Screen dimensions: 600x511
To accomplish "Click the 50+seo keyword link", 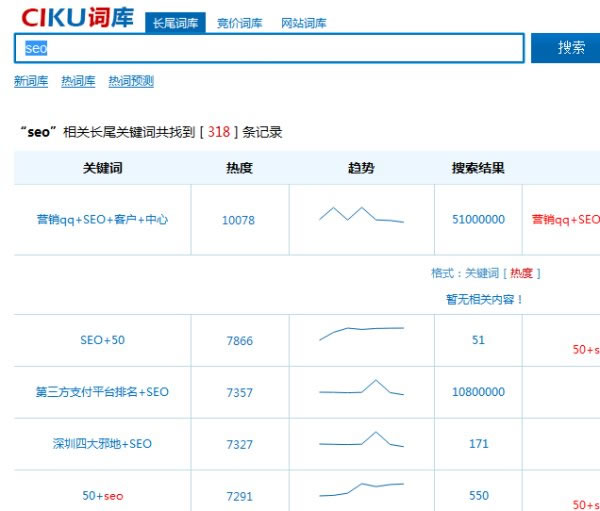I will [x=102, y=496].
